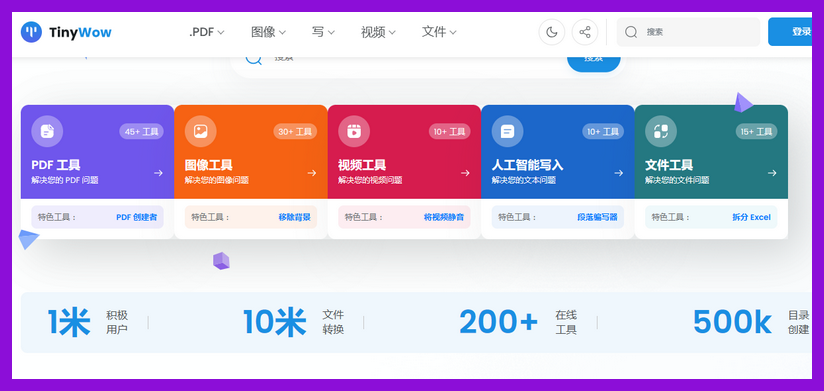Open the PDF 工具 card title
The image size is (824, 391).
[56, 166]
